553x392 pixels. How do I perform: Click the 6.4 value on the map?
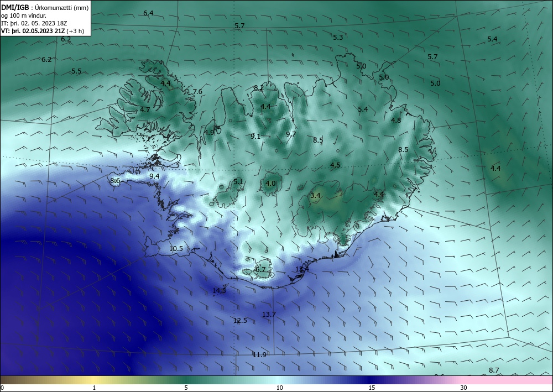148,13
